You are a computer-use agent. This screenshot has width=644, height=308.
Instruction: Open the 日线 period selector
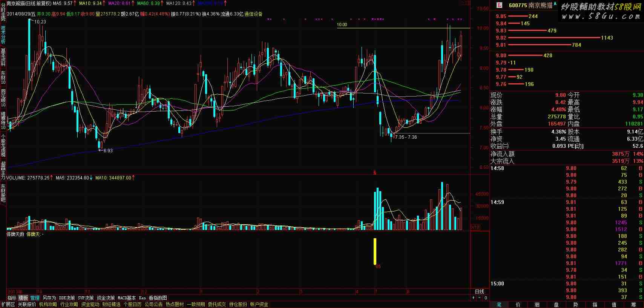479,291
